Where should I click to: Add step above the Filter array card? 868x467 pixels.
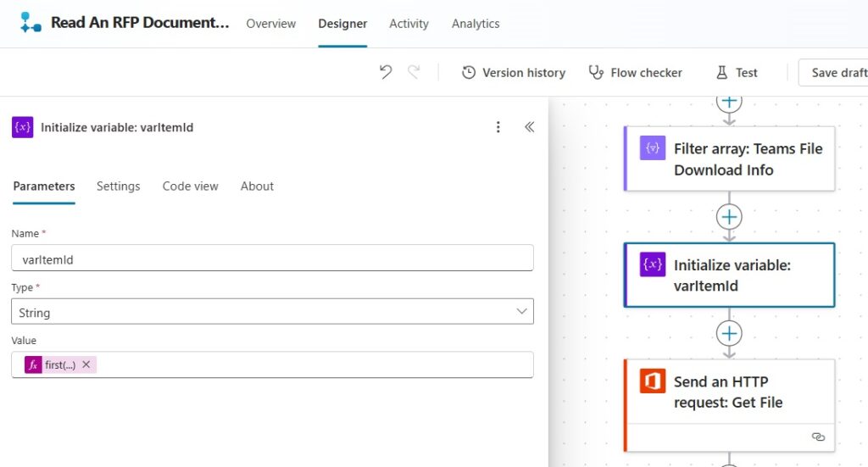(x=729, y=103)
